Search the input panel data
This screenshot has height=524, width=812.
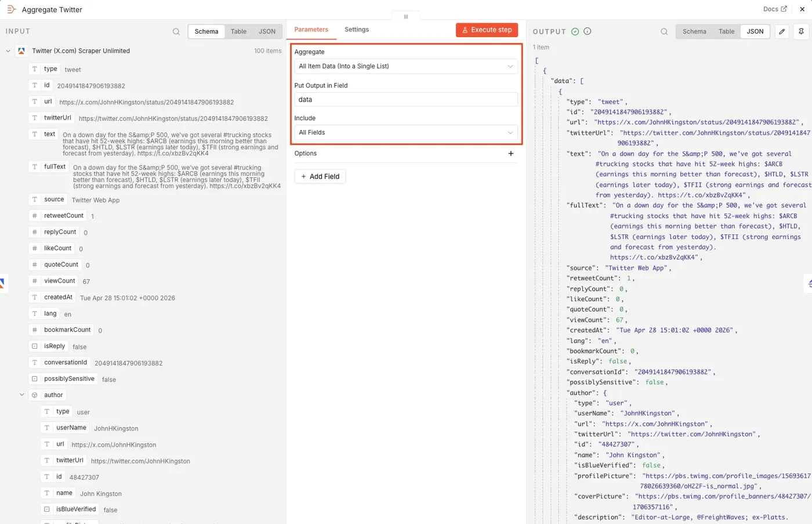click(176, 31)
